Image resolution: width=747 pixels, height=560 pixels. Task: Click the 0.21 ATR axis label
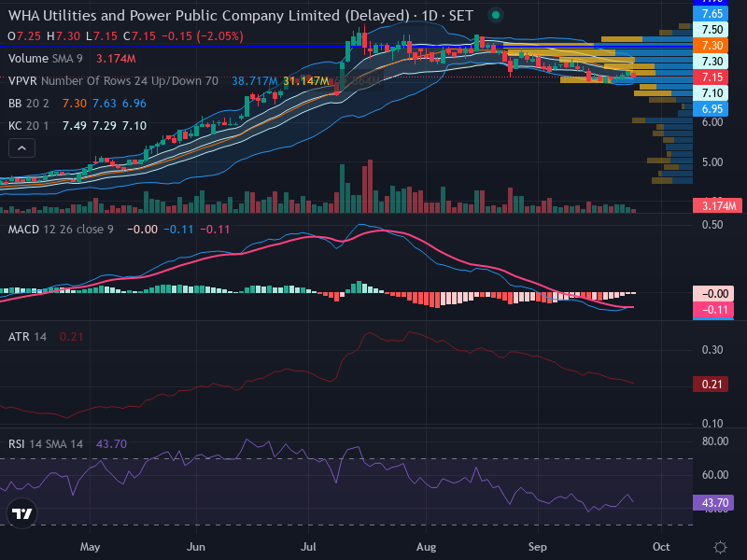tap(711, 385)
